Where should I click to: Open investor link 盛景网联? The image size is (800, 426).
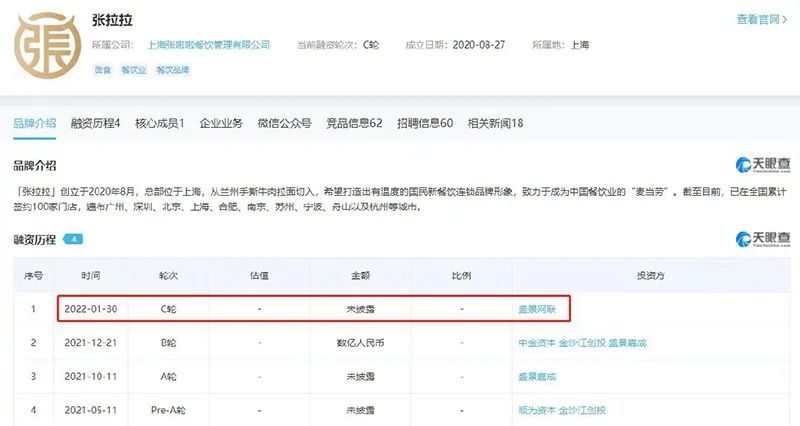[537, 309]
